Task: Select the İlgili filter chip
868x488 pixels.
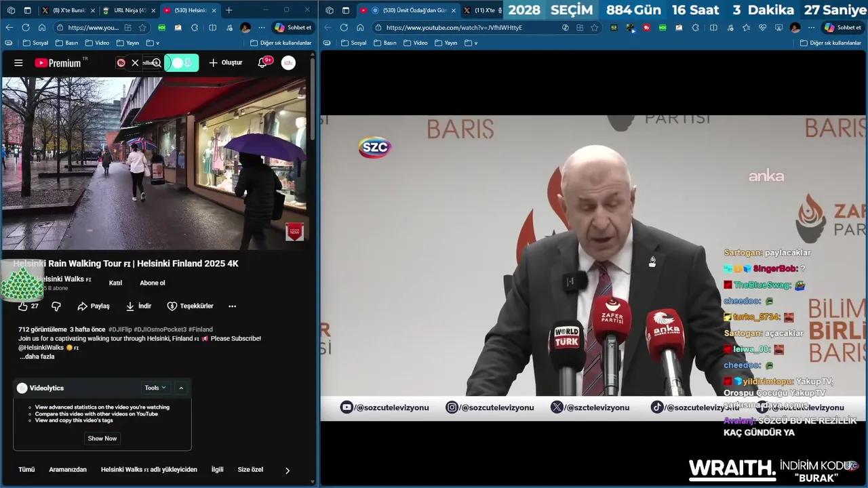Action: pos(217,469)
